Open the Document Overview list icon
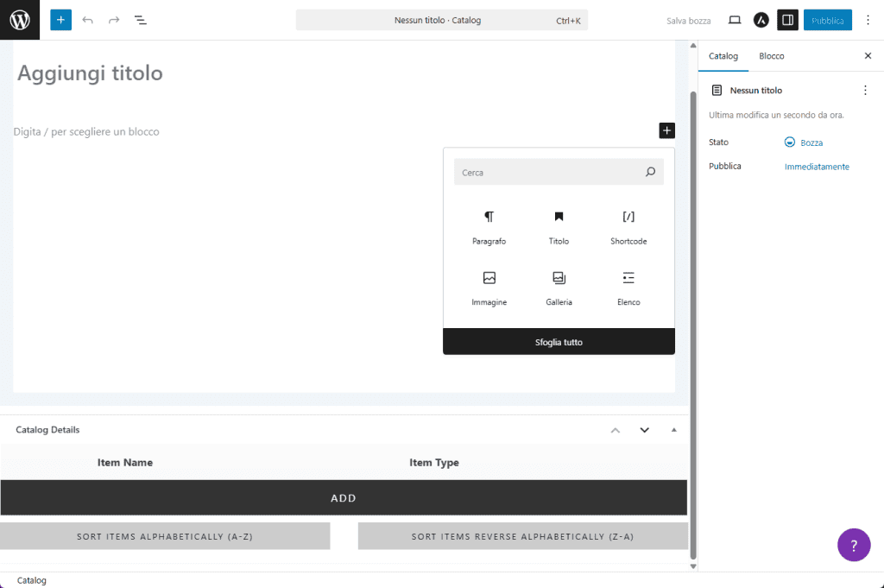Viewport: 884px width, 588px height. (141, 20)
